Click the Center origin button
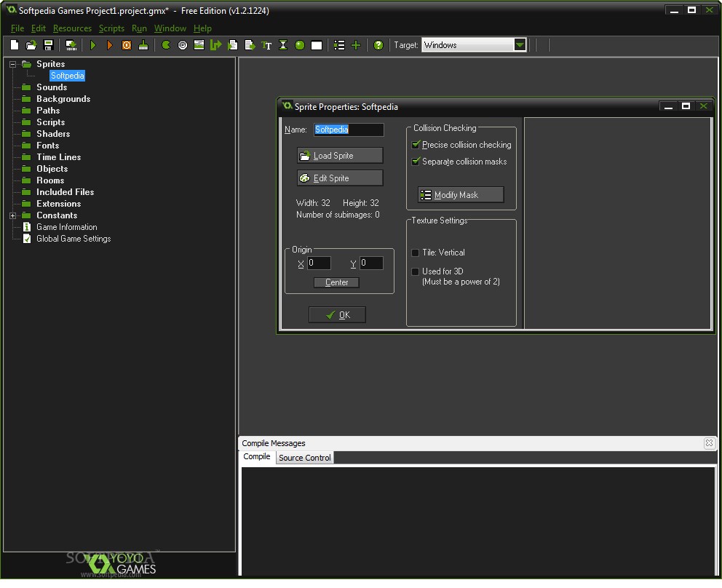 pos(336,282)
